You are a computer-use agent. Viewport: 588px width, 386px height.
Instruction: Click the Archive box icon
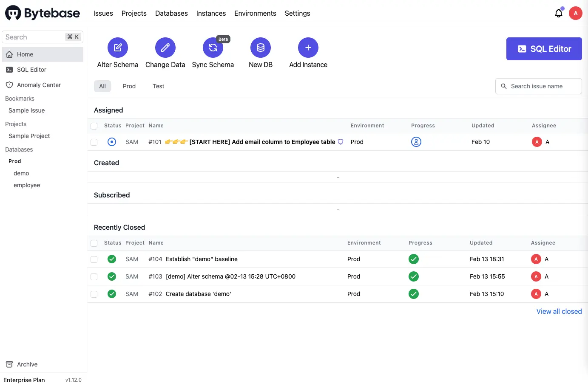pos(9,364)
